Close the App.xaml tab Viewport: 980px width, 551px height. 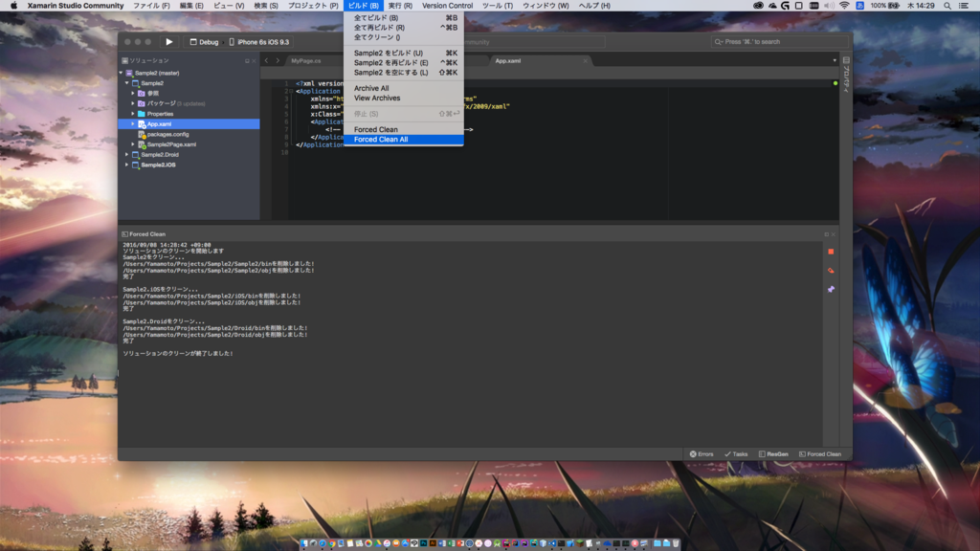pos(586,60)
